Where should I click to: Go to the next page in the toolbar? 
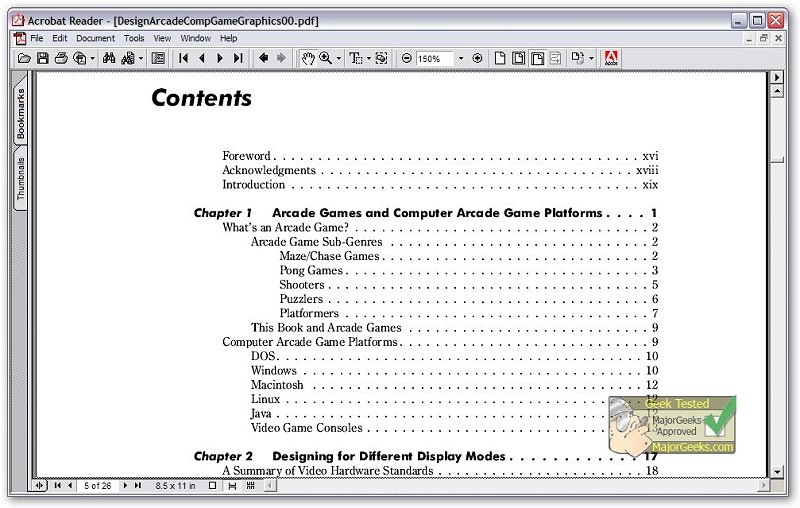click(x=220, y=58)
